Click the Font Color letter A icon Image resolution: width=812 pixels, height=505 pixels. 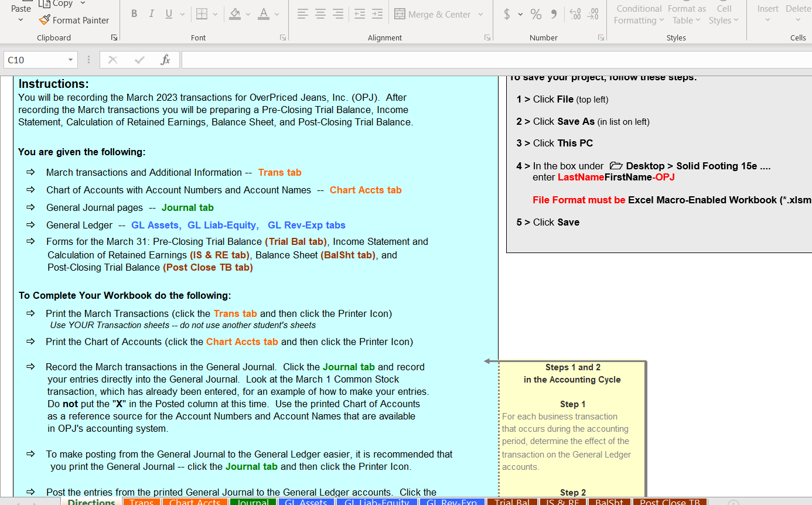(x=264, y=13)
